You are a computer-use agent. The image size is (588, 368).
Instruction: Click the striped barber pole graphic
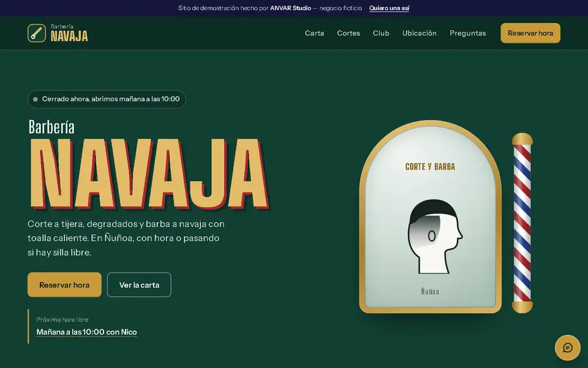point(522,223)
